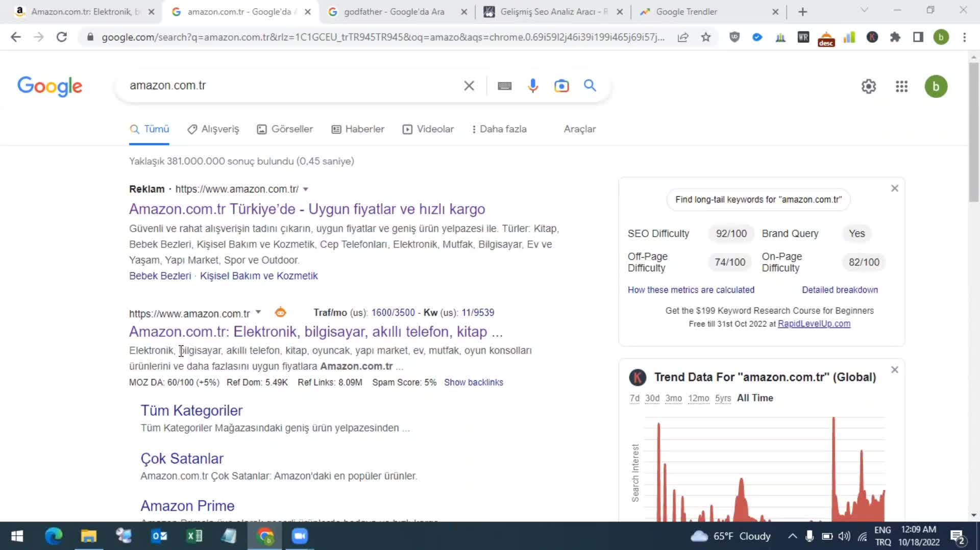Image resolution: width=980 pixels, height=550 pixels.
Task: Open Google apps grid
Action: coord(902,86)
